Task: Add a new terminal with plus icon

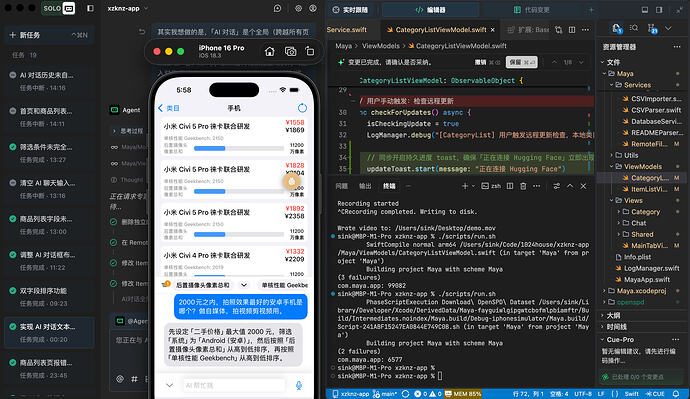Action: 465,186
